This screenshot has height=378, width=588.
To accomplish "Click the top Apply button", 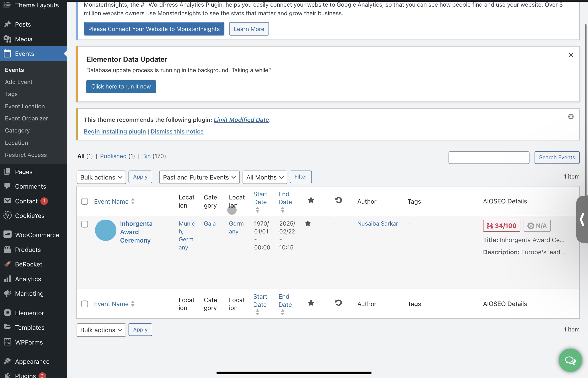I will point(140,177).
